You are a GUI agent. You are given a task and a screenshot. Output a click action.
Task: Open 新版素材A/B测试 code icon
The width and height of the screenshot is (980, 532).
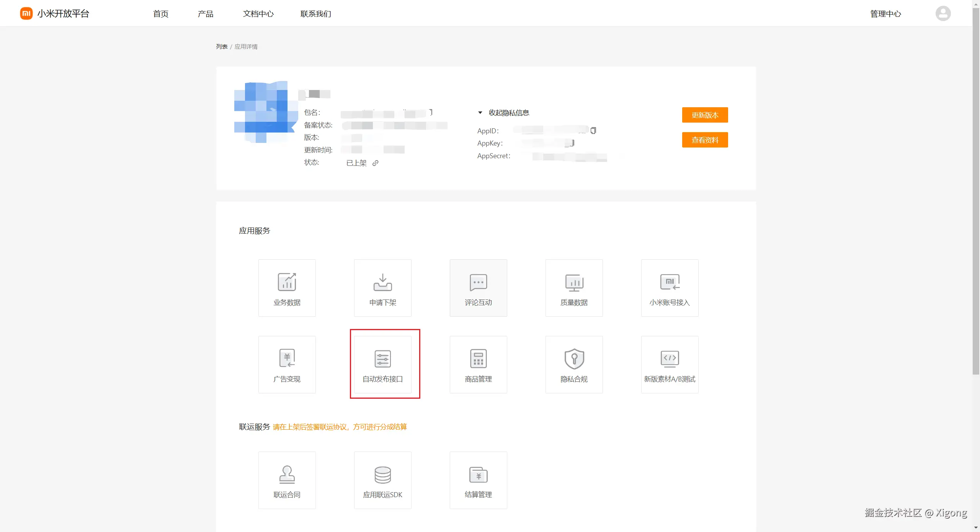pyautogui.click(x=670, y=358)
